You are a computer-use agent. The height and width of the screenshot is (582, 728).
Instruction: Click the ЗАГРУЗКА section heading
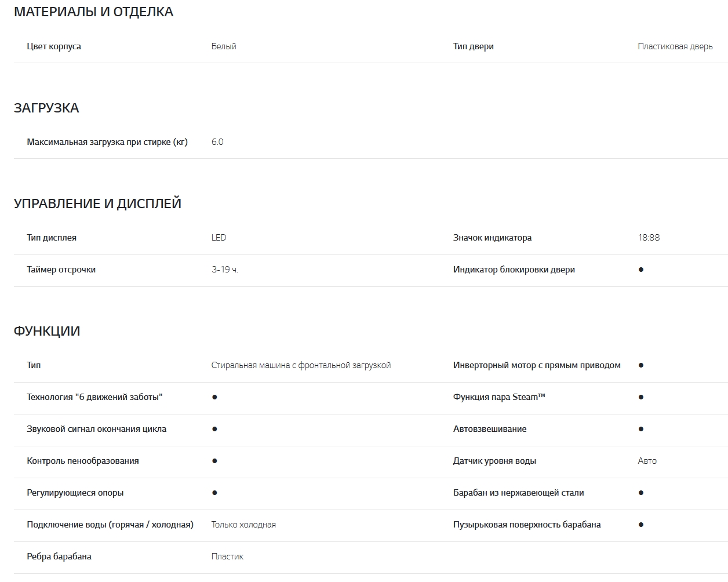coord(46,108)
